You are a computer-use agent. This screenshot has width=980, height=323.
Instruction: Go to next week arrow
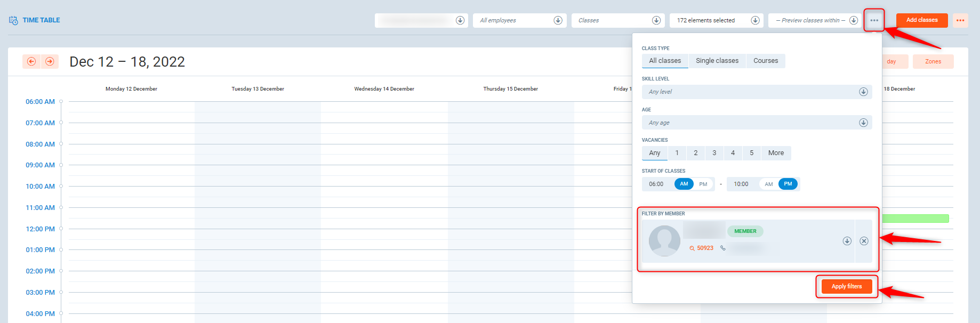click(x=50, y=61)
